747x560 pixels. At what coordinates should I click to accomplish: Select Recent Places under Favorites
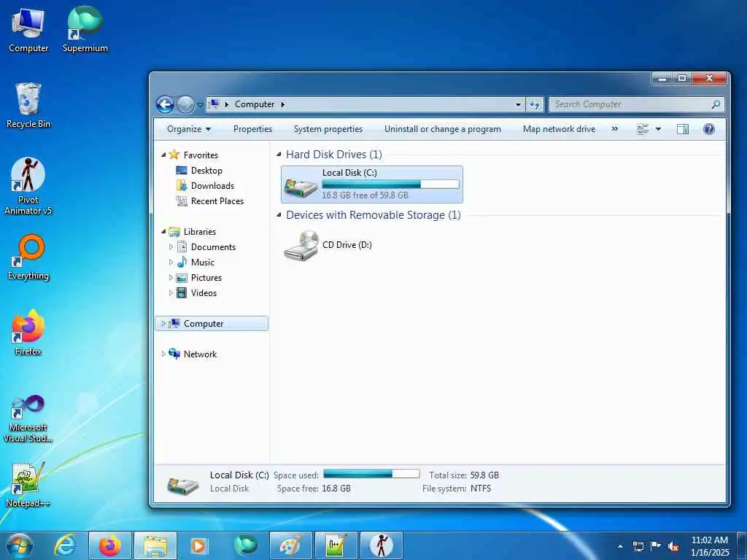[209, 201]
